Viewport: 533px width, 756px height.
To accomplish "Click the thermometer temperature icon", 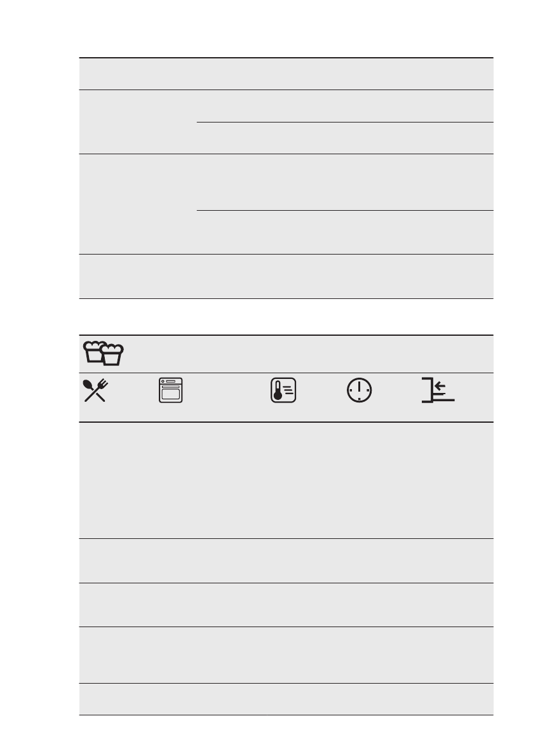I will [x=283, y=390].
